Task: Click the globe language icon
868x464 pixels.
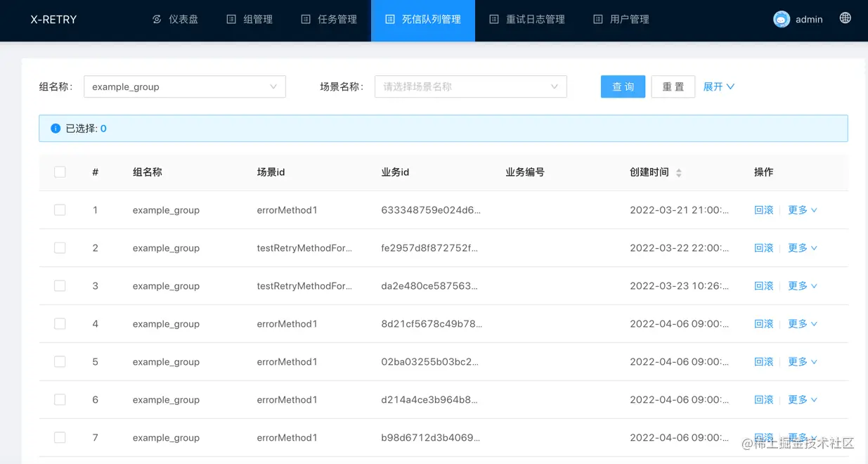Action: [x=846, y=18]
